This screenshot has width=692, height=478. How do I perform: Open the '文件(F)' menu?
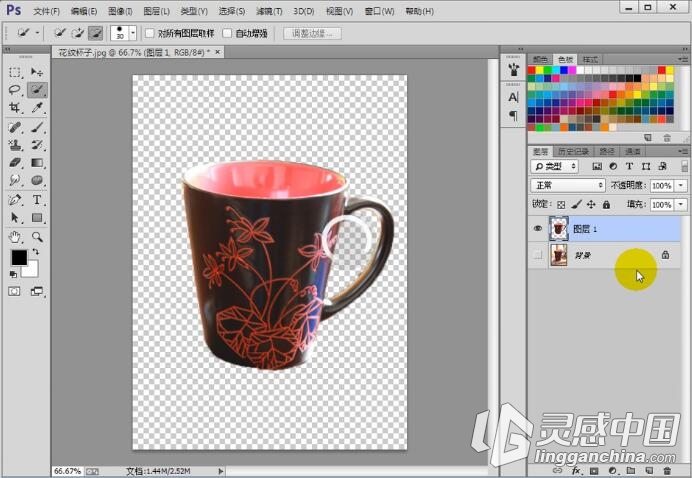pyautogui.click(x=47, y=11)
